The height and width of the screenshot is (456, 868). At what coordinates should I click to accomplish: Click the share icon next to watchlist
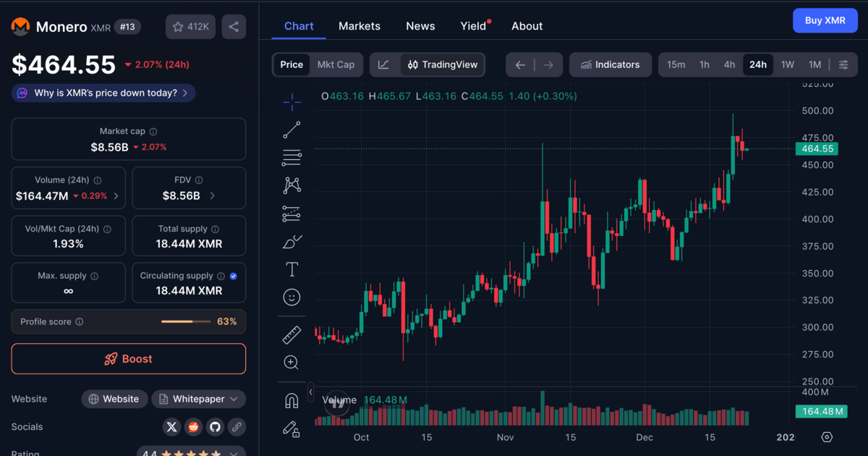(234, 27)
